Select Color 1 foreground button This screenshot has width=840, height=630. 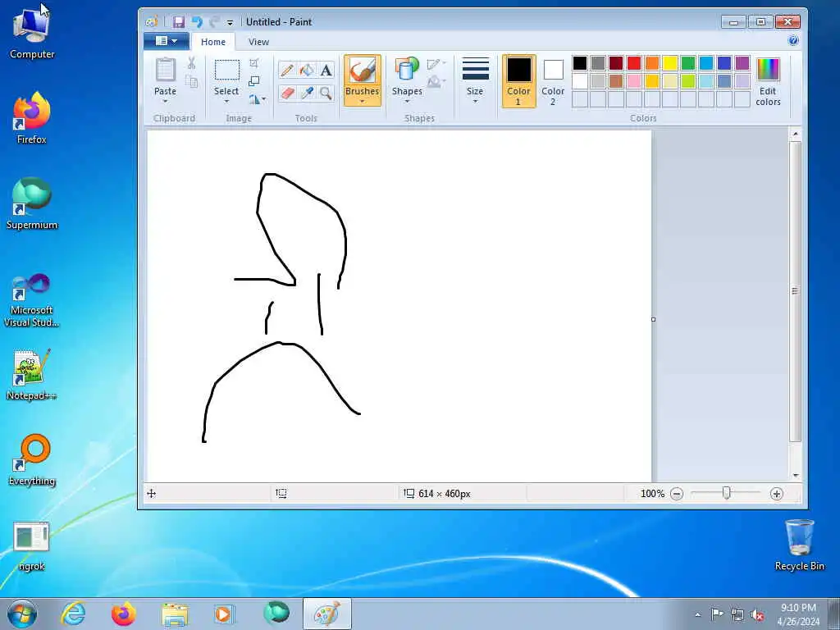point(518,81)
